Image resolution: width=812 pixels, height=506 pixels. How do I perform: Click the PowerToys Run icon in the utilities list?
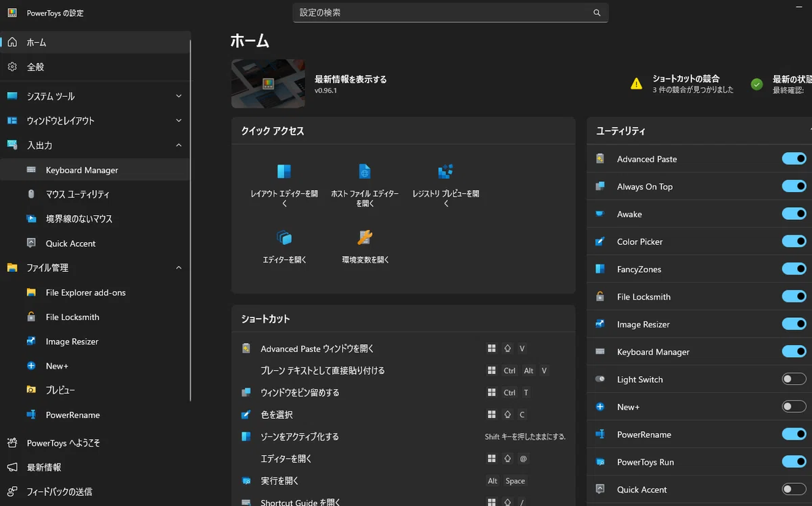(x=600, y=462)
